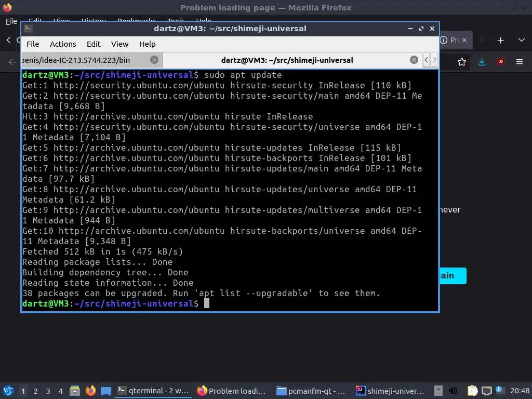This screenshot has height=399, width=532.
Task: Switch to virtual desktop 2
Action: tap(36, 391)
